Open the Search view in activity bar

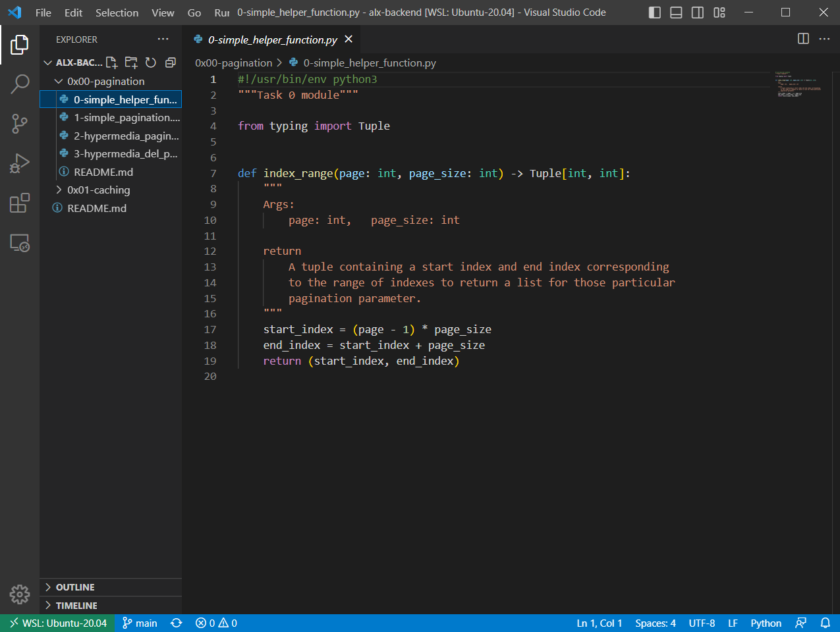point(20,84)
